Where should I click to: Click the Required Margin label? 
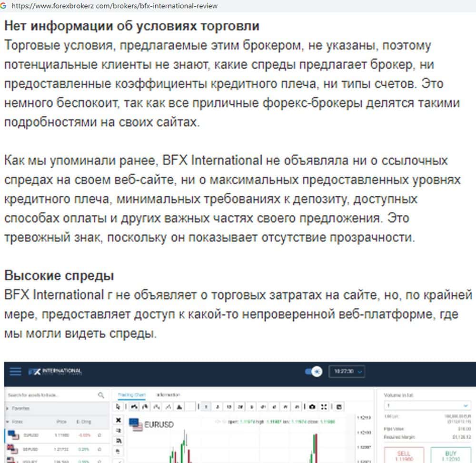[399, 437]
